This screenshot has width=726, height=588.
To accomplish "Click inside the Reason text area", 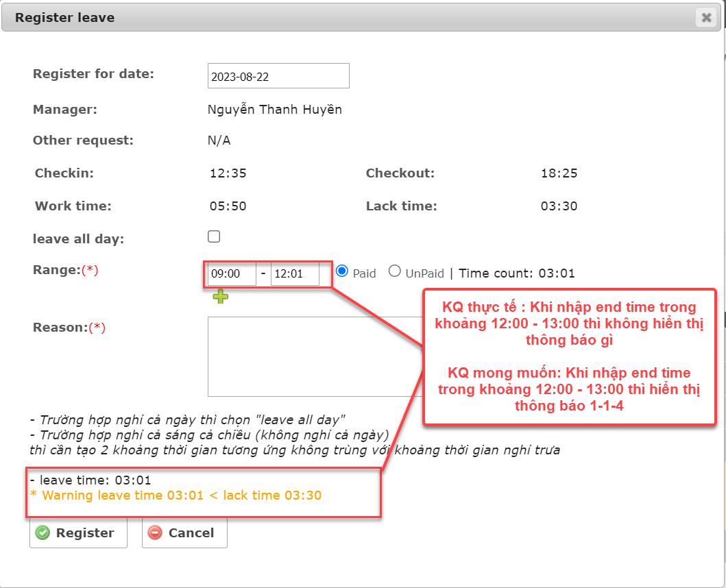I will click(x=315, y=356).
